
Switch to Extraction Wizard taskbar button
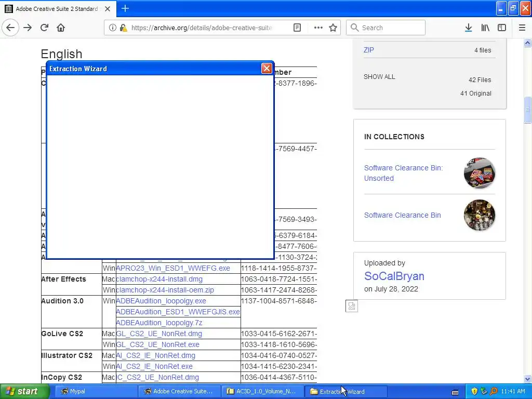(345, 392)
